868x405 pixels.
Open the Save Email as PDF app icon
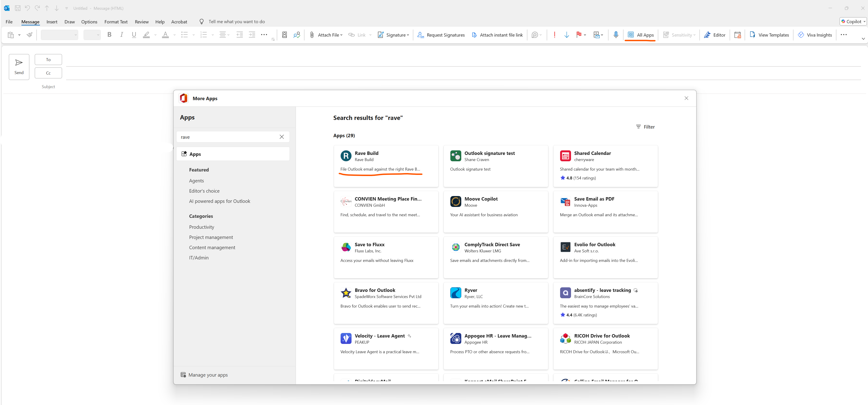tap(565, 201)
